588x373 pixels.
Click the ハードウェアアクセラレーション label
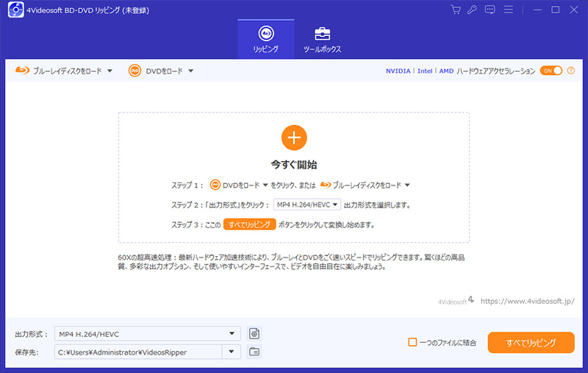pos(495,71)
